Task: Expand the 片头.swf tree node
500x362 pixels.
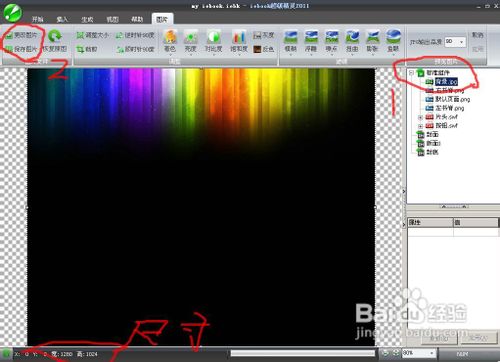Action: pyautogui.click(x=420, y=117)
